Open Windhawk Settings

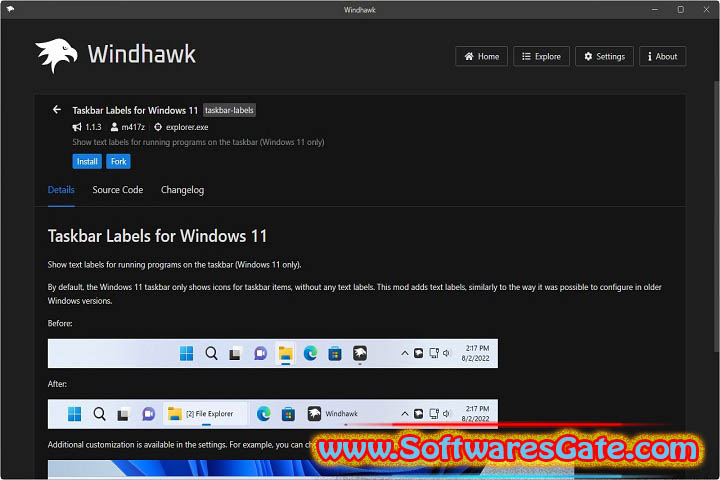pyautogui.click(x=604, y=56)
